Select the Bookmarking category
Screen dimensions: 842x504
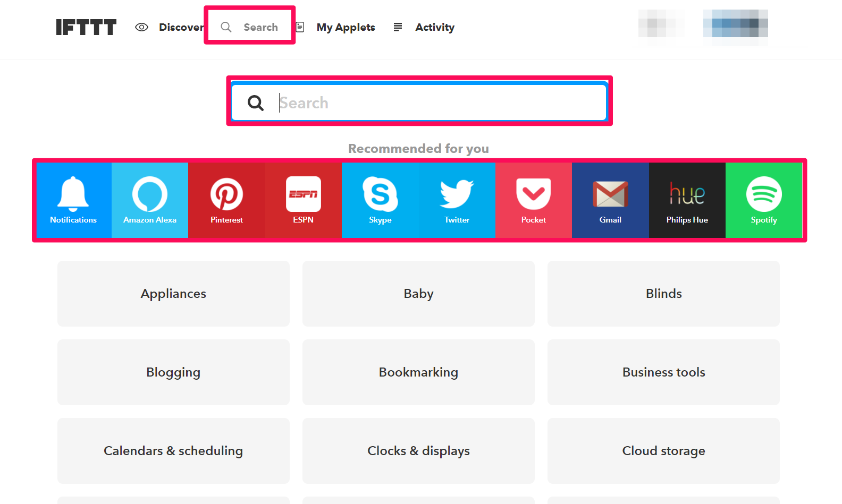tap(418, 372)
